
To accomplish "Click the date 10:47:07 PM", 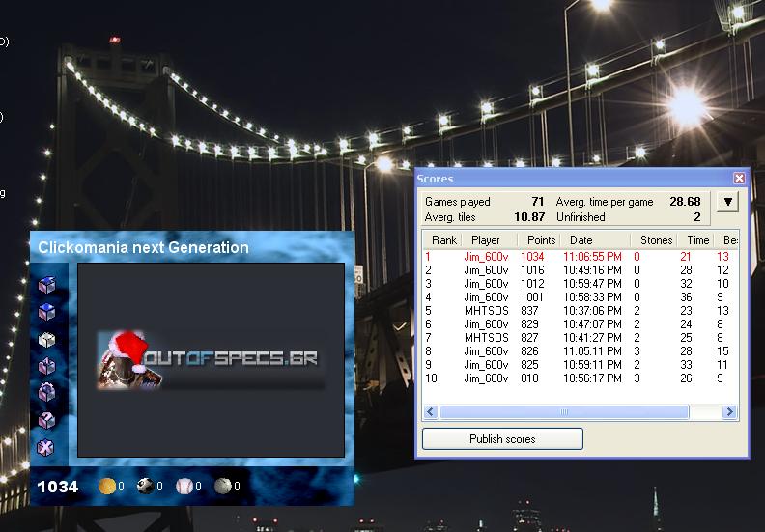I will [x=592, y=324].
